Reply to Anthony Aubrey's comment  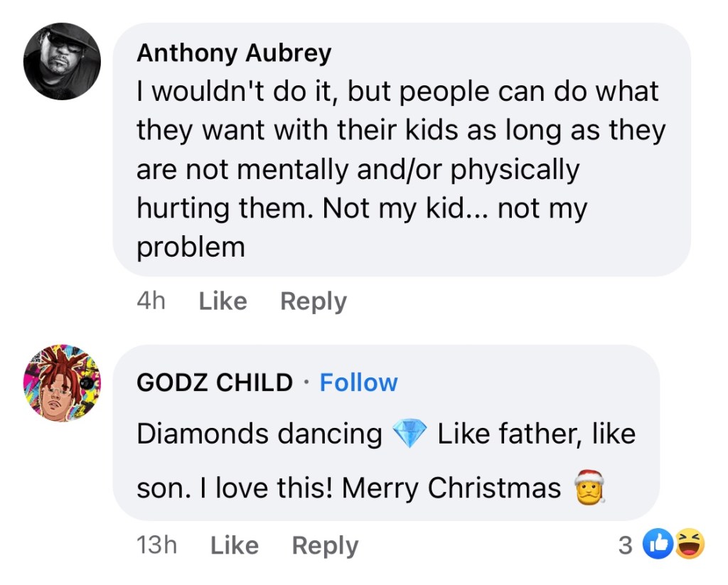pyautogui.click(x=314, y=301)
